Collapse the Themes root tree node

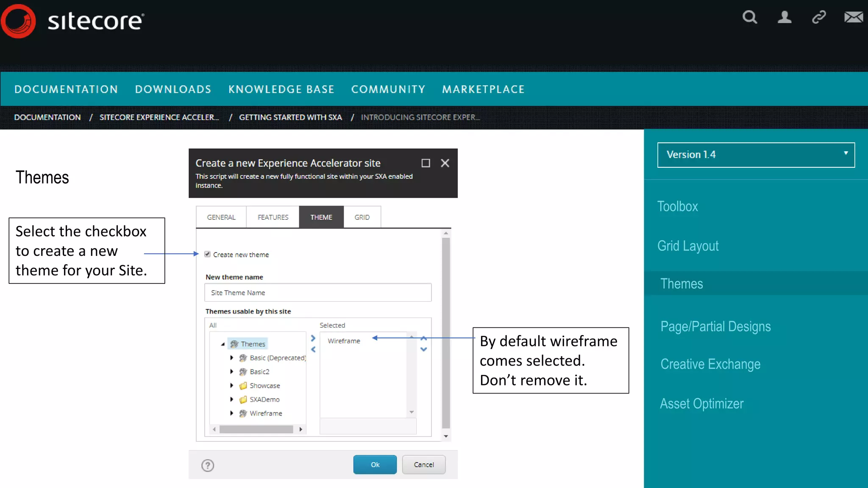[x=223, y=344]
